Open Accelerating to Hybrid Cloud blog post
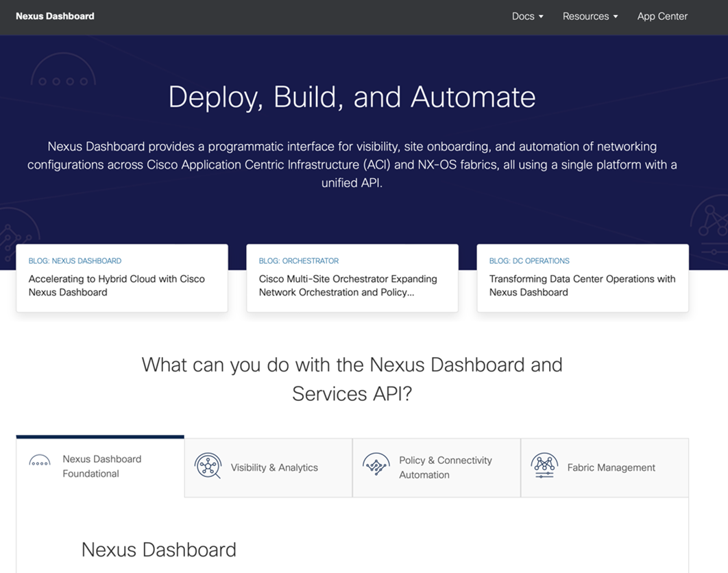The height and width of the screenshot is (573, 728). click(117, 285)
